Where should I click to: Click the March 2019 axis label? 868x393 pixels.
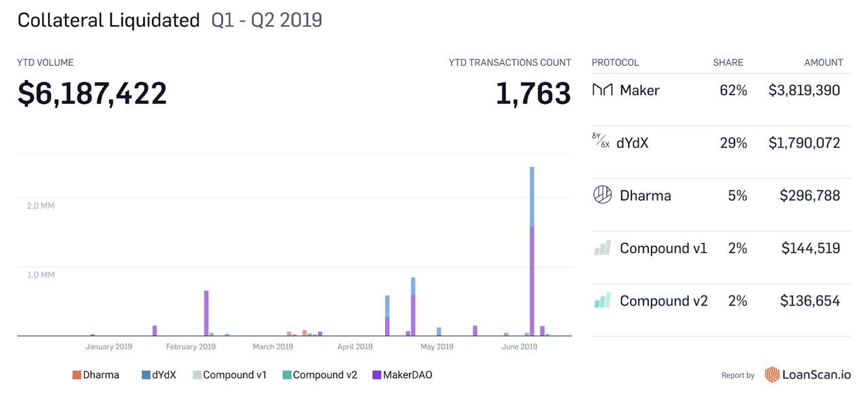click(273, 347)
